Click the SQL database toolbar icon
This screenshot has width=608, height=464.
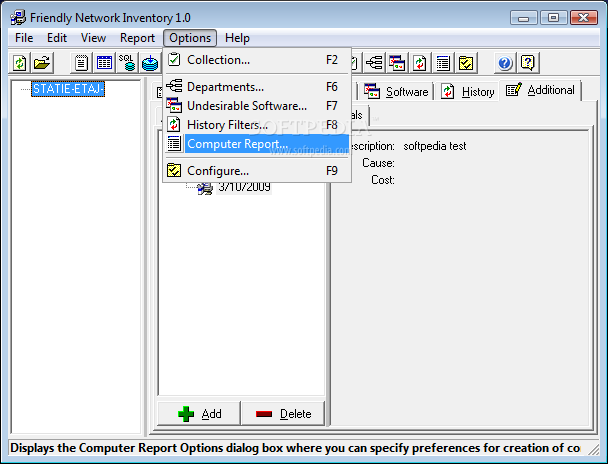pyautogui.click(x=127, y=63)
